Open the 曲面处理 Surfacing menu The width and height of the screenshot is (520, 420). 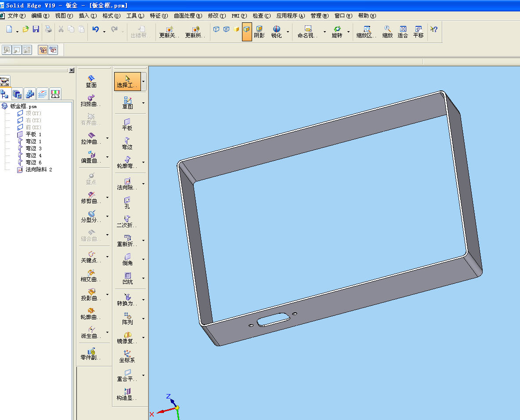(188, 15)
